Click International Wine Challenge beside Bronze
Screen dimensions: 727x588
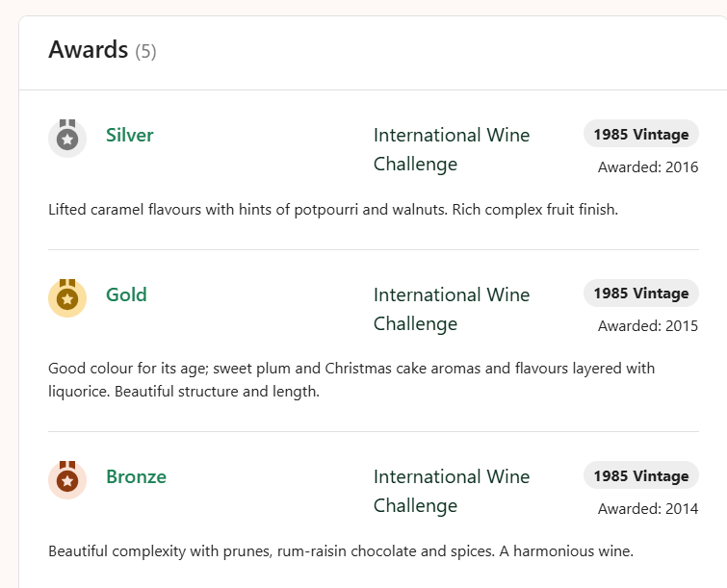pyautogui.click(x=452, y=491)
